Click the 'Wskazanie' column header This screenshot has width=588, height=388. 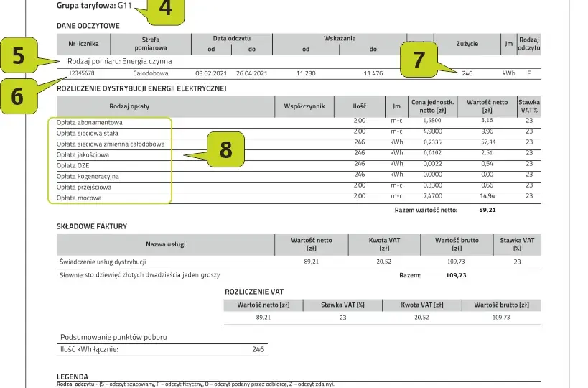pyautogui.click(x=340, y=38)
